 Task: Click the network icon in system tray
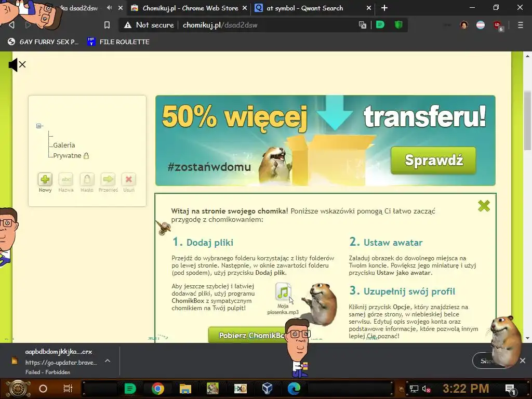414,389
